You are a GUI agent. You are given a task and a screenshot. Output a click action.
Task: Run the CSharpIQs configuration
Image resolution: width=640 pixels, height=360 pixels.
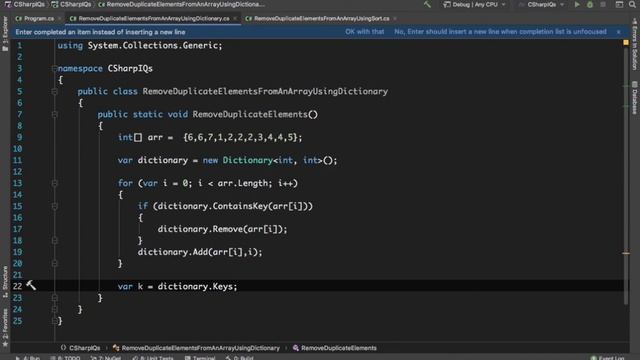click(577, 4)
